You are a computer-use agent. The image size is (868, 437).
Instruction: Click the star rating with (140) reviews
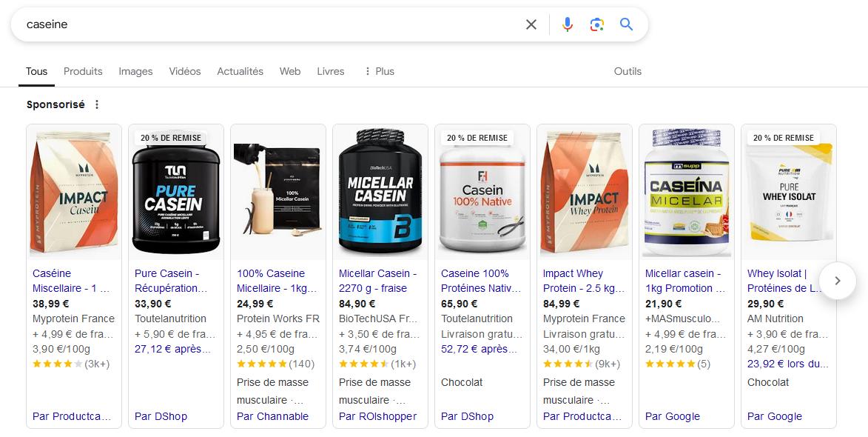[x=276, y=364]
